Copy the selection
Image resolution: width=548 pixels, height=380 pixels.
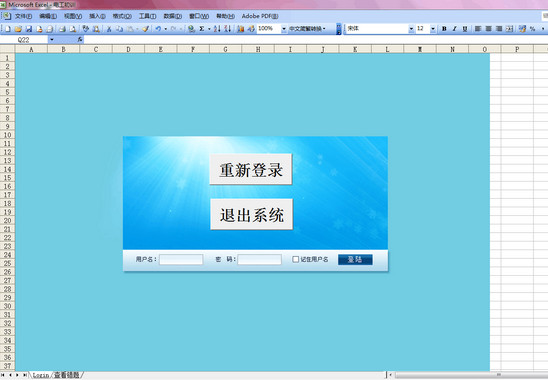(119, 29)
